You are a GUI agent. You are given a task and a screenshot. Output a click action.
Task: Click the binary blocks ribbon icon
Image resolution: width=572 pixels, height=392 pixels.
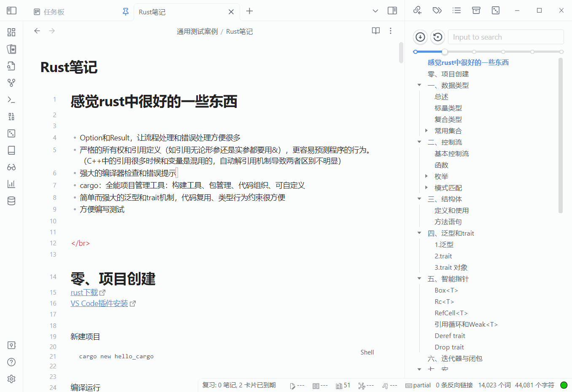pyautogui.click(x=11, y=116)
